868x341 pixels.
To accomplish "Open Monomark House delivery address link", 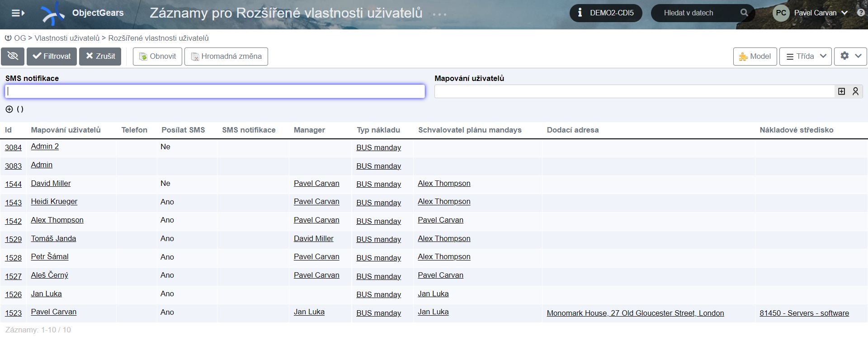I will (635, 313).
